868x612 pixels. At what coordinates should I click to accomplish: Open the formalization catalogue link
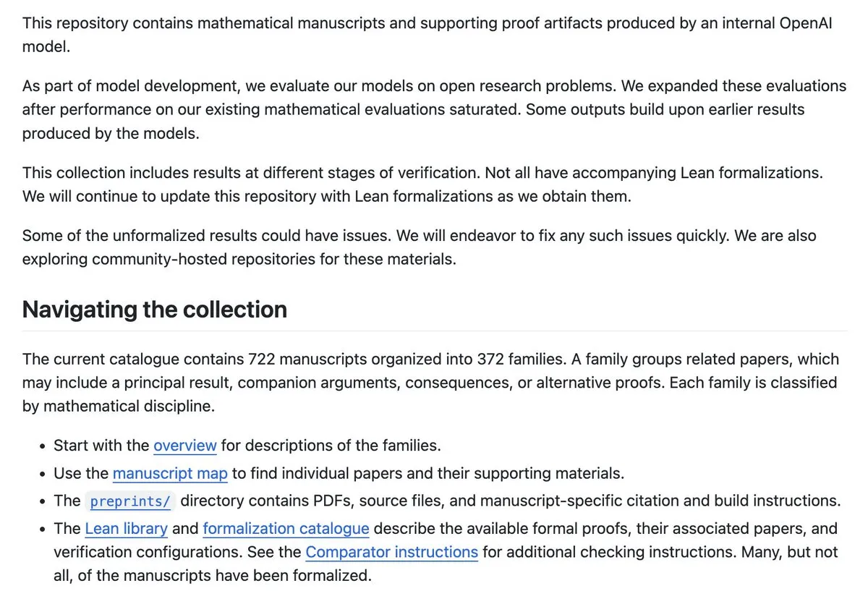(x=286, y=529)
